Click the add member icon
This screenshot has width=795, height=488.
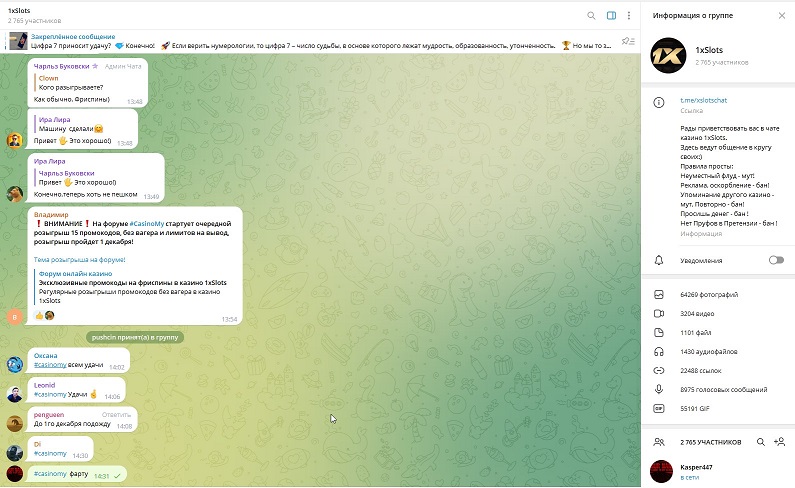[780, 442]
